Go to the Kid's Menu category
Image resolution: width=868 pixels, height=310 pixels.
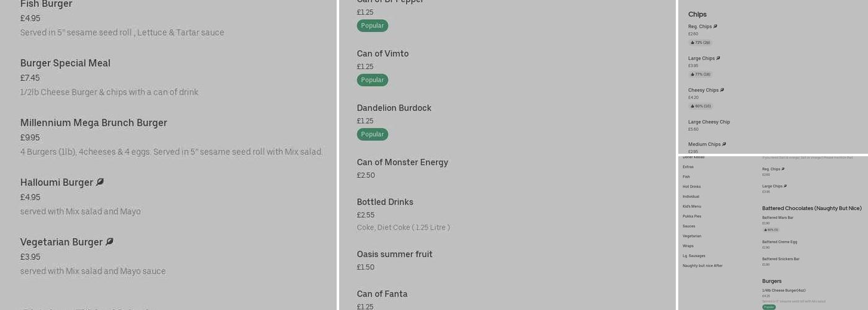[692, 206]
